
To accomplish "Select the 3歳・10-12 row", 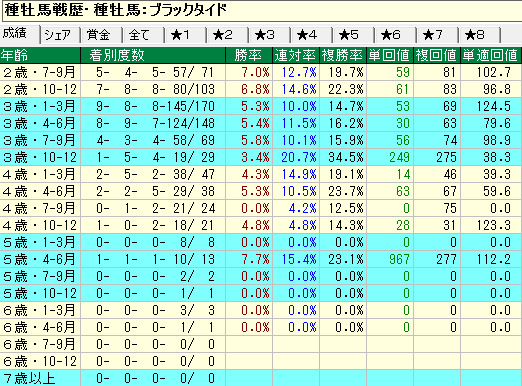I will point(261,157).
